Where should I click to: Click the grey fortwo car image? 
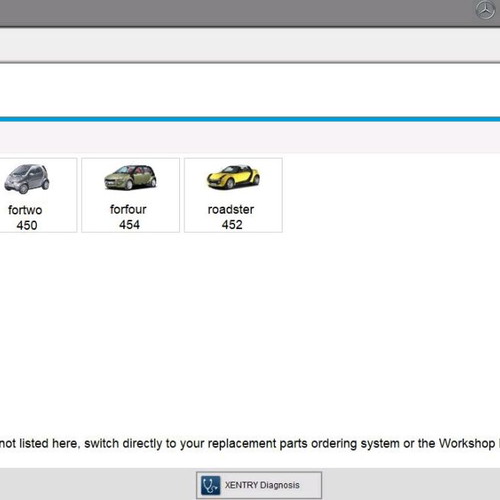(27, 179)
